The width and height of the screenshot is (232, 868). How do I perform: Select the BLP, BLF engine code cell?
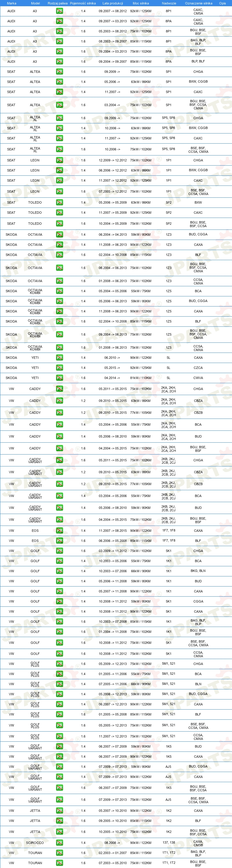coord(198,61)
